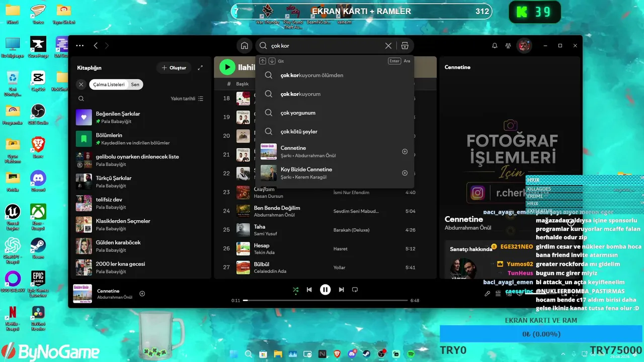Open Windows Start menu
Viewport: 644px width, 362px height.
[x=233, y=354]
